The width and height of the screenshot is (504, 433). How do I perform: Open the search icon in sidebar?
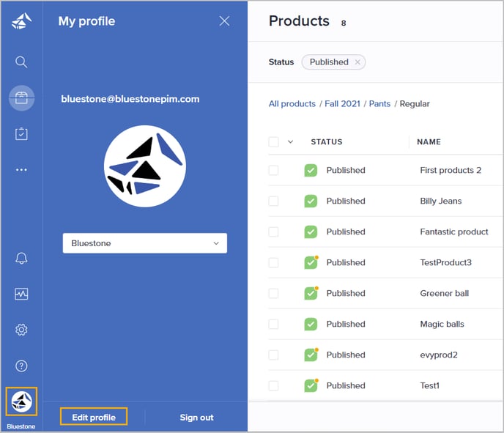click(x=21, y=62)
